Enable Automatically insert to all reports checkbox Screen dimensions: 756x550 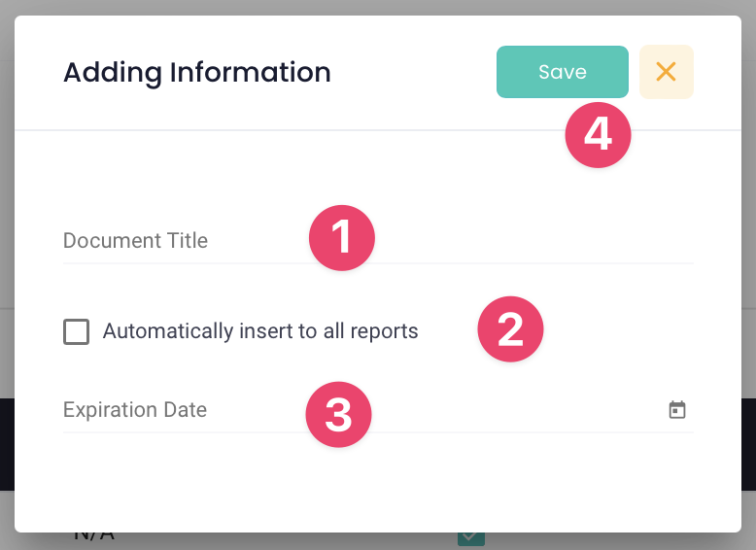[x=76, y=332]
